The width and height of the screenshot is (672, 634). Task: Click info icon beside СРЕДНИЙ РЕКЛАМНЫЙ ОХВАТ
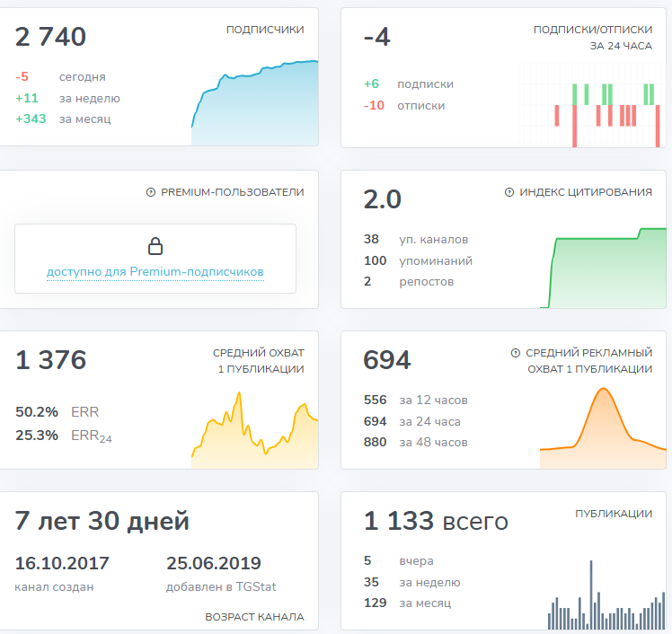click(516, 353)
